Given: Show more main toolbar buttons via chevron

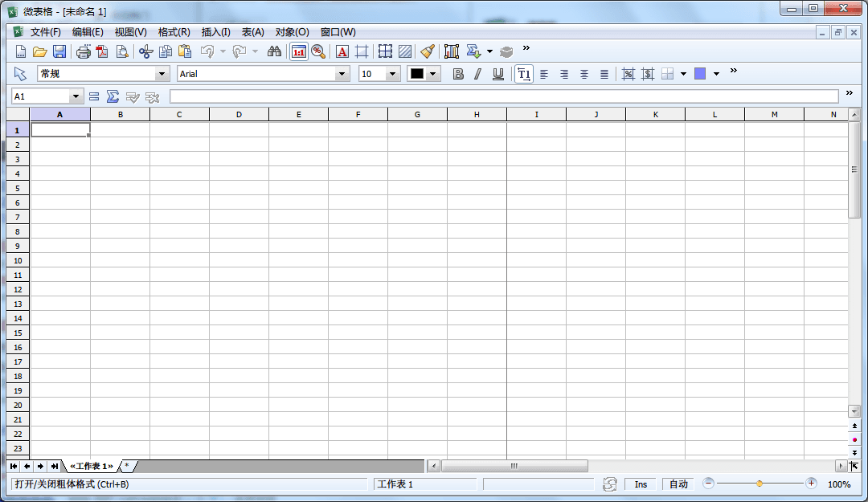Looking at the screenshot, I should coord(526,48).
